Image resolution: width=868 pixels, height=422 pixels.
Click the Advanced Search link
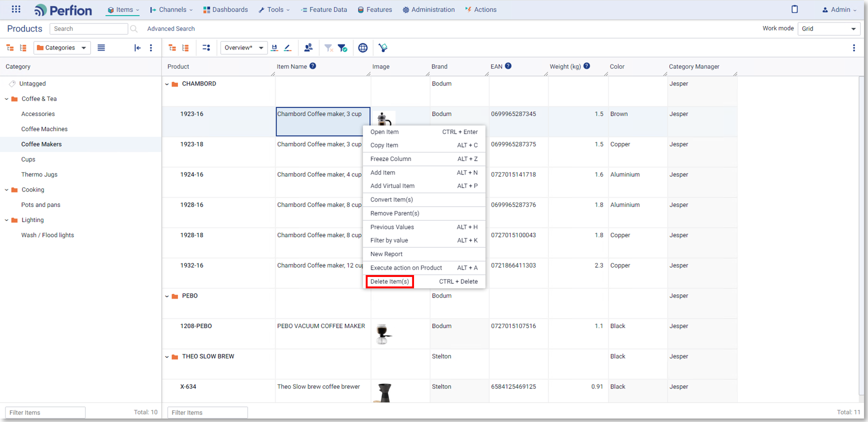[171, 29]
